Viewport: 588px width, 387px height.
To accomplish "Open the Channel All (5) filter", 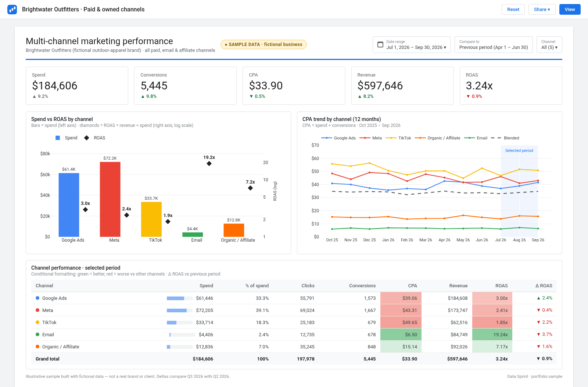I will pos(549,45).
